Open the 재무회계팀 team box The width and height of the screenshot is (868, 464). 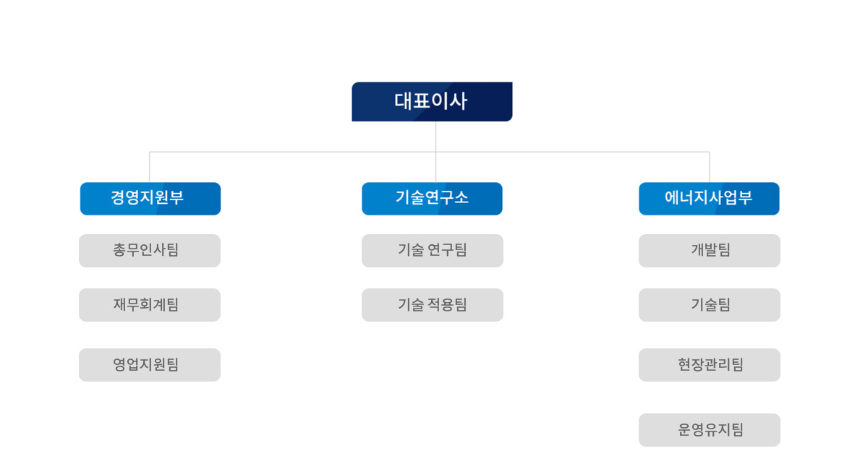[150, 305]
